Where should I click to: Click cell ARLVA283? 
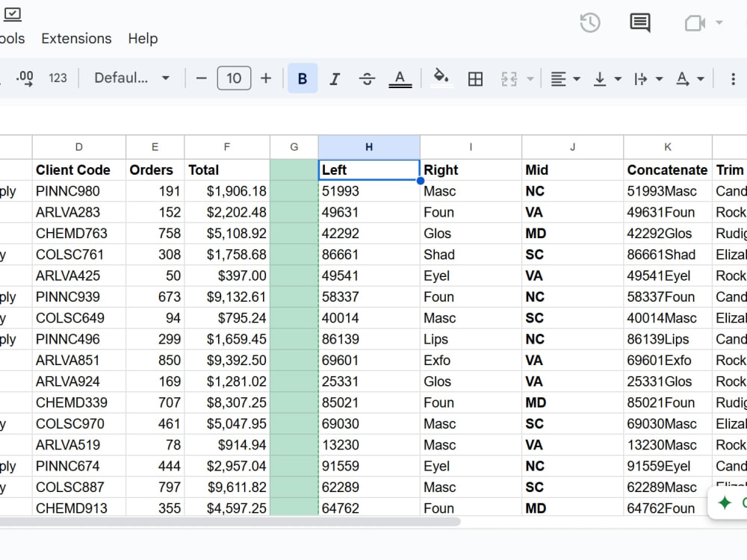(79, 212)
